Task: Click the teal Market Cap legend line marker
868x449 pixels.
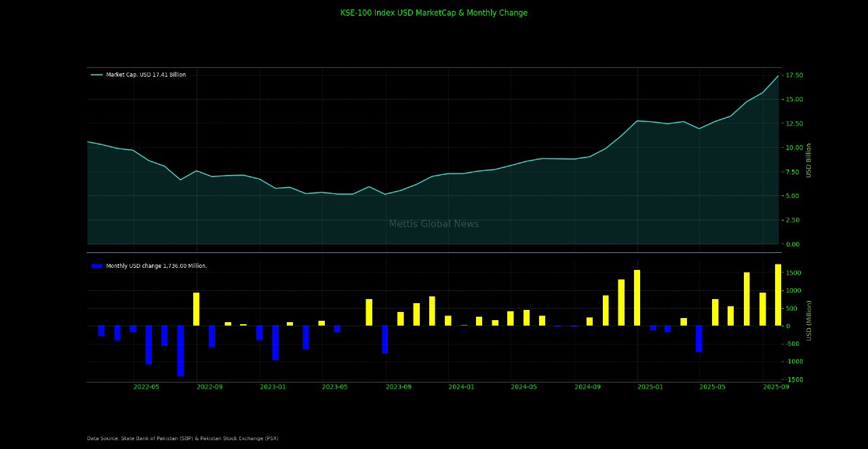Action: coord(96,75)
